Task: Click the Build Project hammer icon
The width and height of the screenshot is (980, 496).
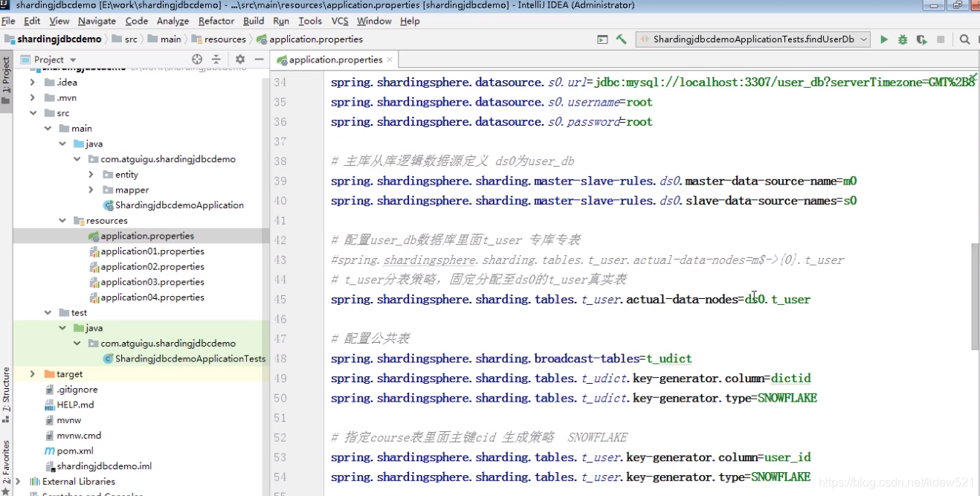Action: pyautogui.click(x=622, y=39)
